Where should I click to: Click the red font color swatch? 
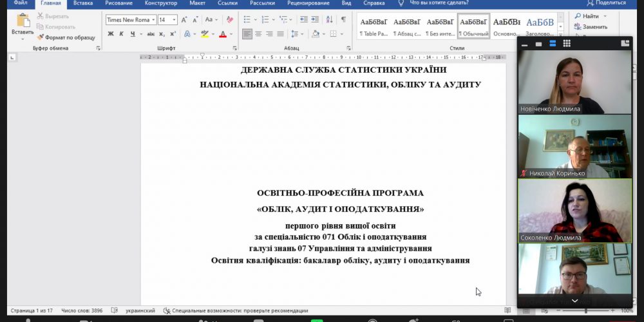click(x=223, y=34)
